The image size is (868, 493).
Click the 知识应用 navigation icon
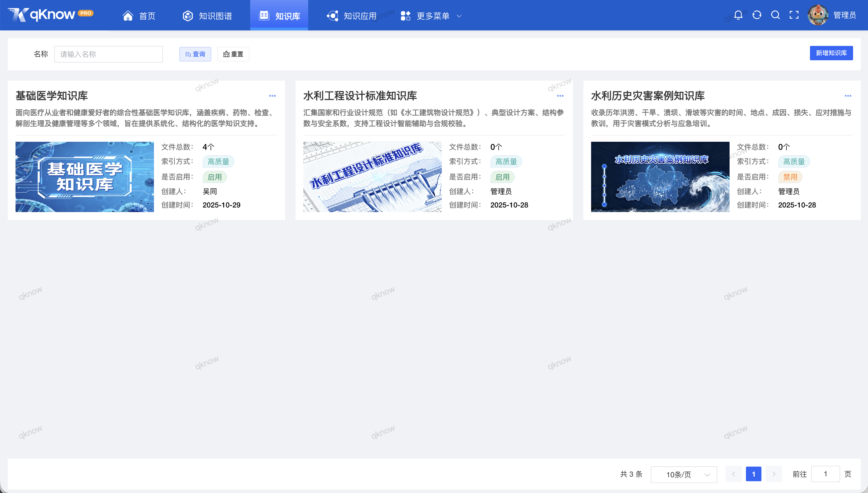333,15
